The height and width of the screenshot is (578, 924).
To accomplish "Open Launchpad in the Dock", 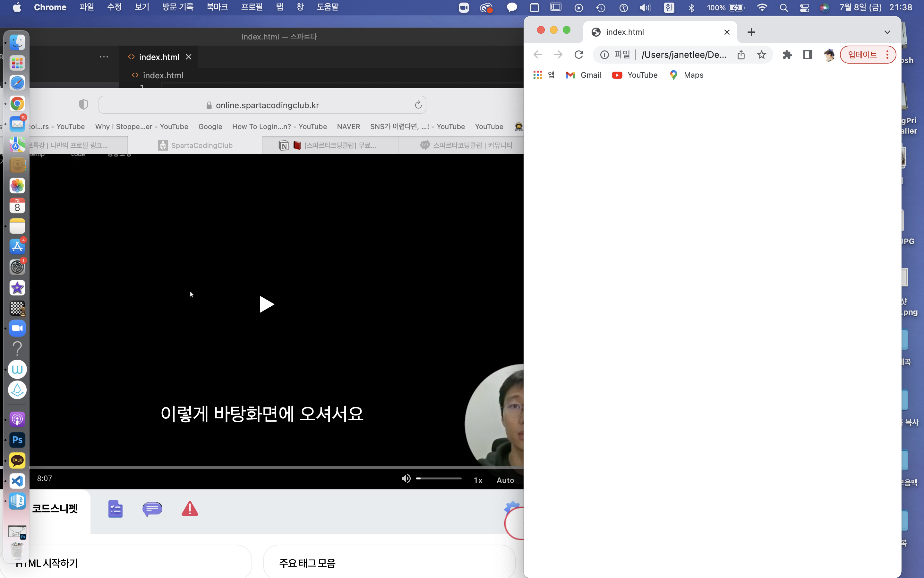I will click(x=17, y=63).
